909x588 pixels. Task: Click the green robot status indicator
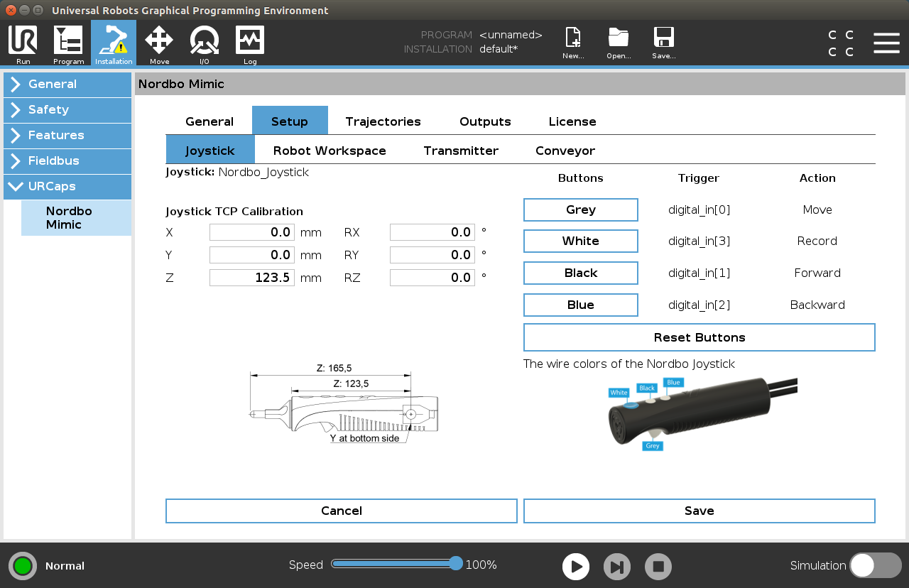pyautogui.click(x=23, y=566)
